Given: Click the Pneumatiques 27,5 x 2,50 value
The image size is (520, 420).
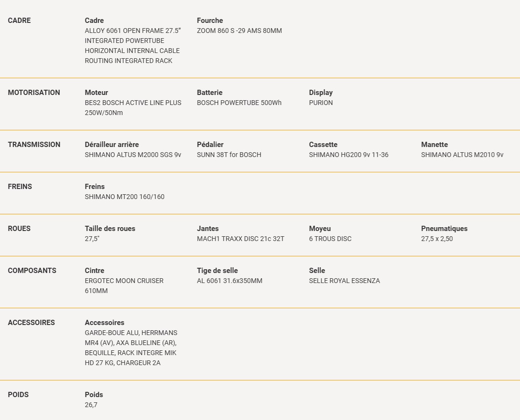Looking at the screenshot, I should tap(437, 239).
